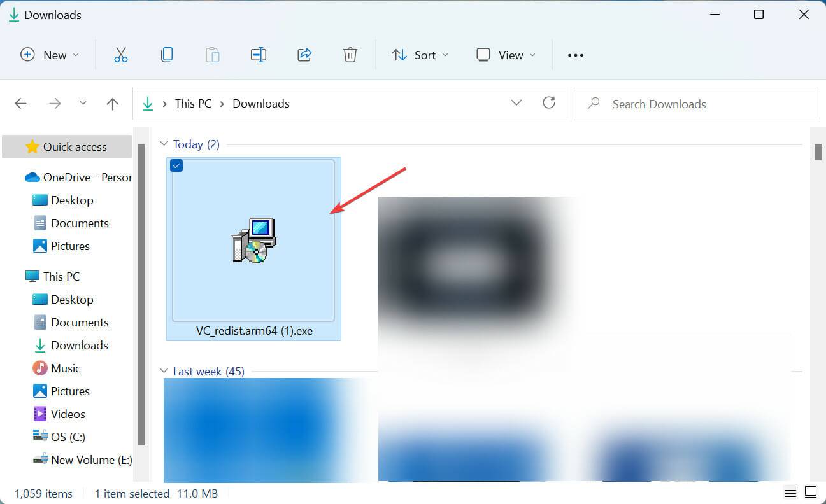Collapse the Today group
The height and width of the screenshot is (504, 826).
pos(165,144)
